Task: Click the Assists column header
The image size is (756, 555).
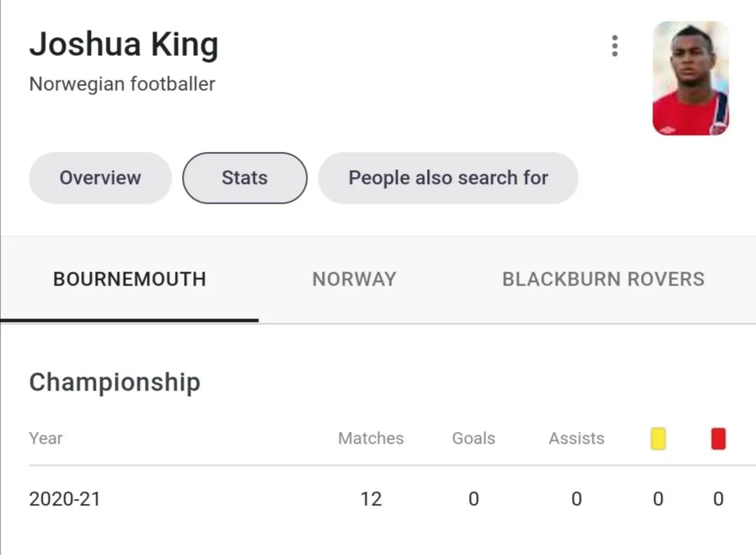Action: (577, 439)
